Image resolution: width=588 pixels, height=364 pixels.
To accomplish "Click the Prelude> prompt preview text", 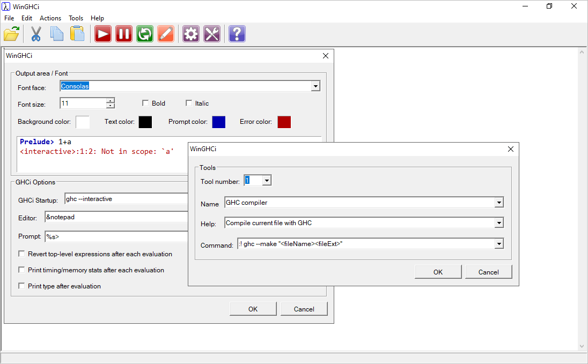I will pos(36,142).
